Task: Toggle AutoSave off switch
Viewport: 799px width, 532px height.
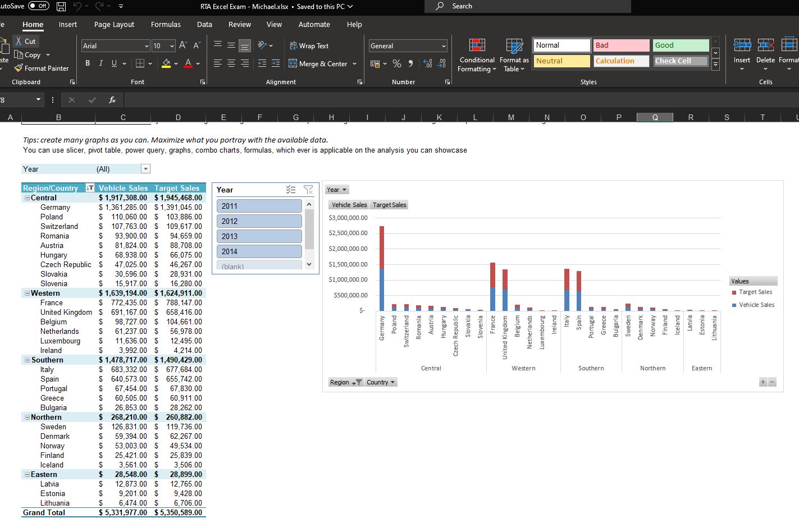Action: 38,6
